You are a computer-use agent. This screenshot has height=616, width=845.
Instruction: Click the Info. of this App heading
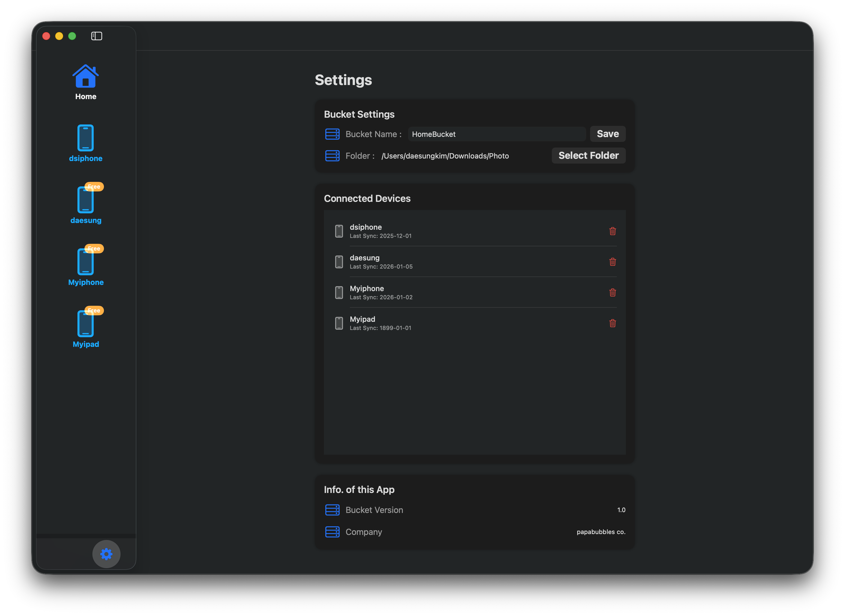[359, 490]
